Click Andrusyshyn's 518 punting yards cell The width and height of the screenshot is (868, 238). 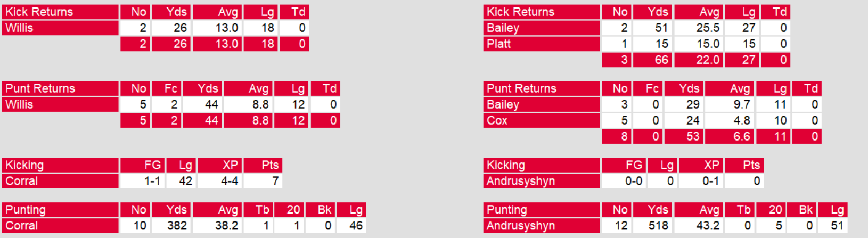click(658, 226)
